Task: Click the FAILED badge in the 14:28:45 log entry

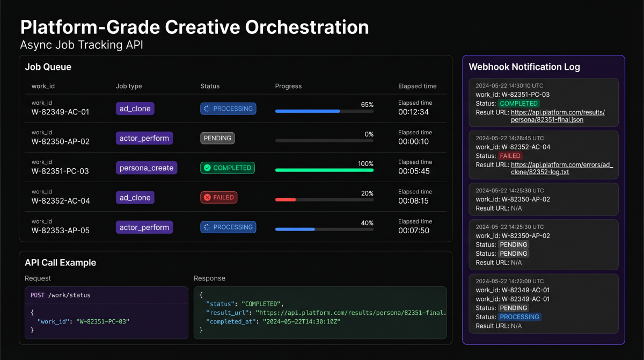Action: click(x=510, y=155)
